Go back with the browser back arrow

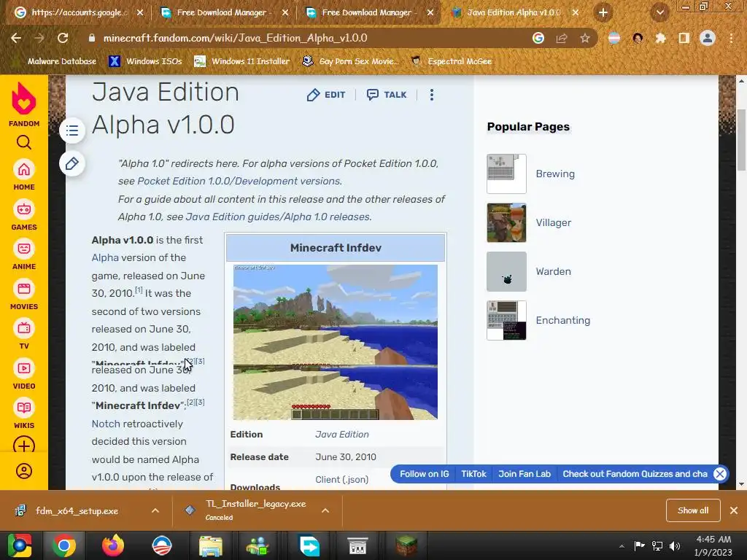tap(16, 38)
